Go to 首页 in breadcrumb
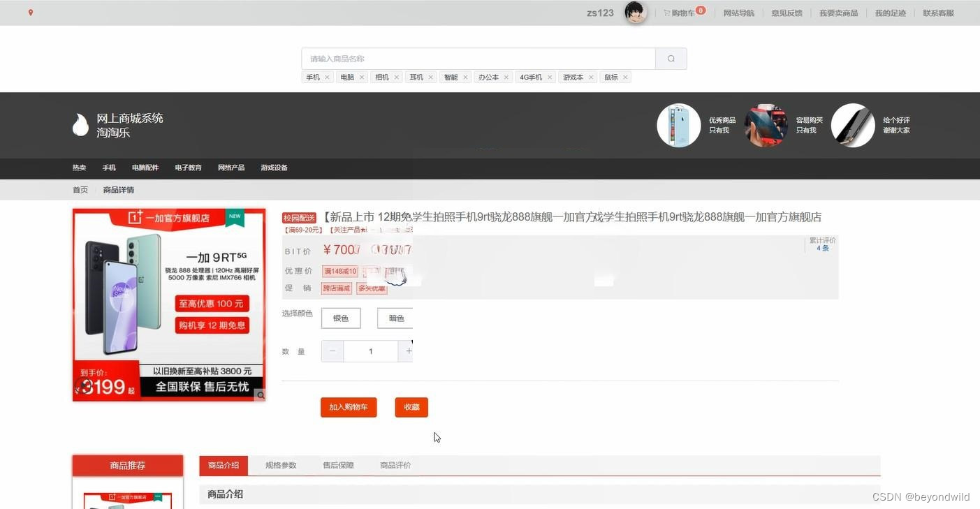 coord(80,190)
